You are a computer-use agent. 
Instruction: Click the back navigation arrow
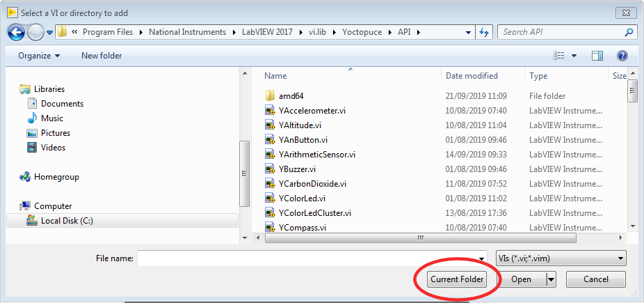(17, 32)
